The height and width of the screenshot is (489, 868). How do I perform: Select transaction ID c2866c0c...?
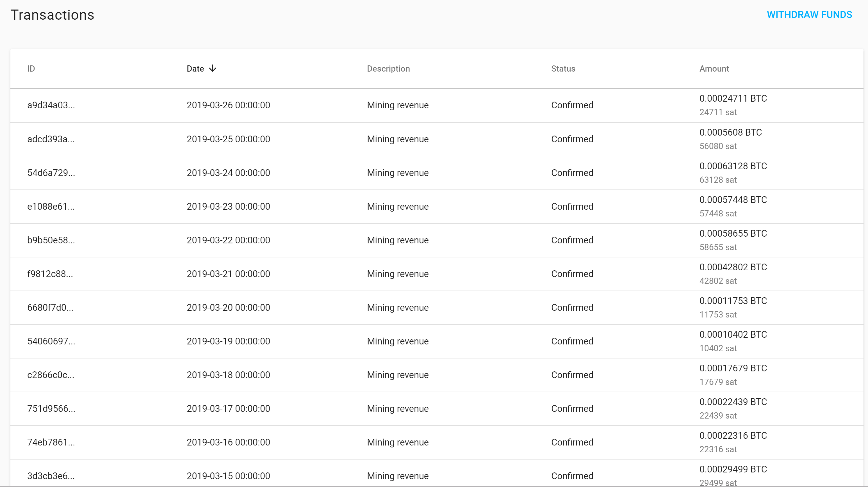coord(51,375)
